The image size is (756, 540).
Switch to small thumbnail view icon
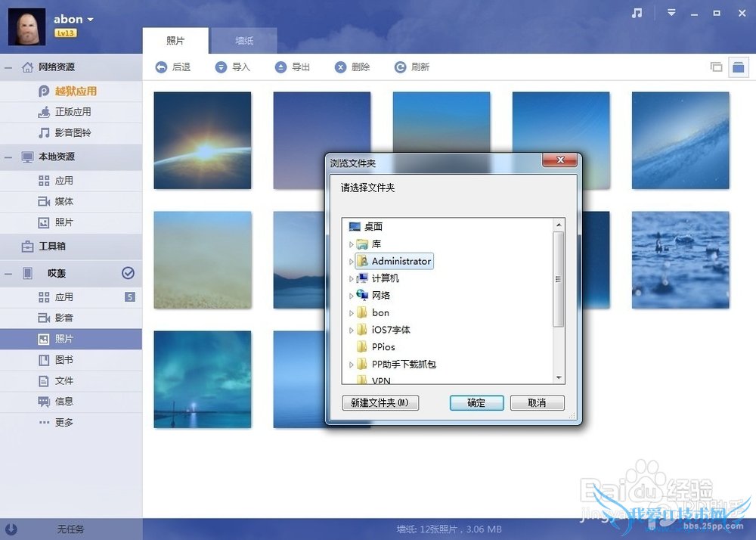717,67
